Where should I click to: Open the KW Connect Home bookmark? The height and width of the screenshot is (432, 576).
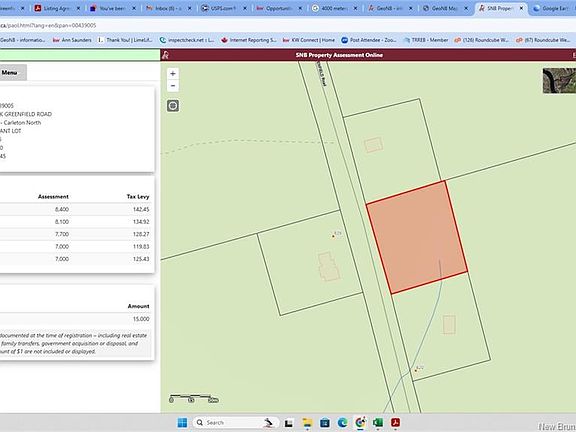click(309, 40)
